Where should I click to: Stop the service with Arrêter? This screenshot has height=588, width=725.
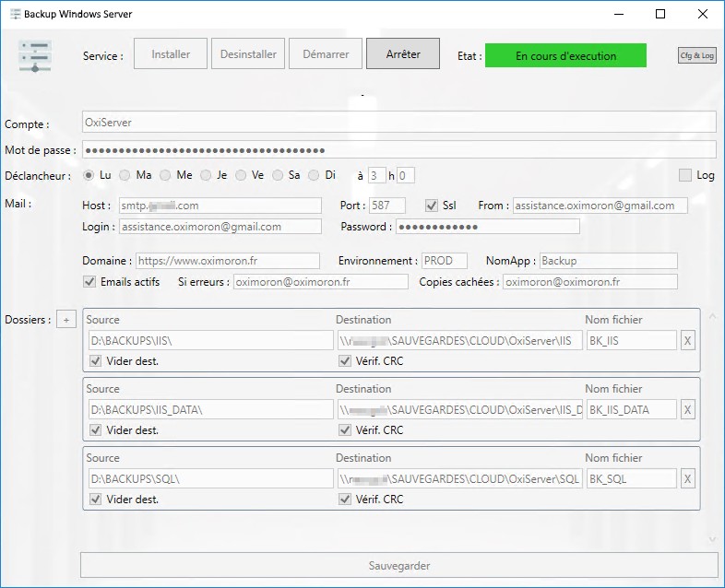tap(403, 54)
